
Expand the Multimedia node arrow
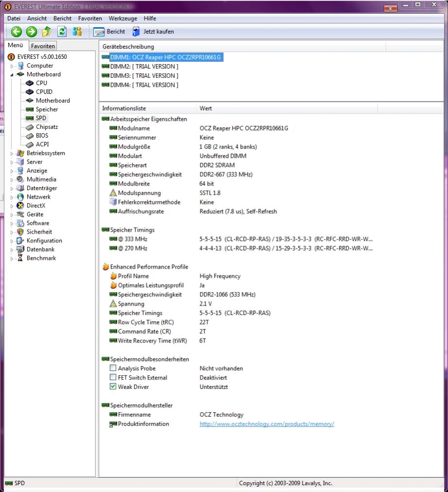[x=12, y=180]
